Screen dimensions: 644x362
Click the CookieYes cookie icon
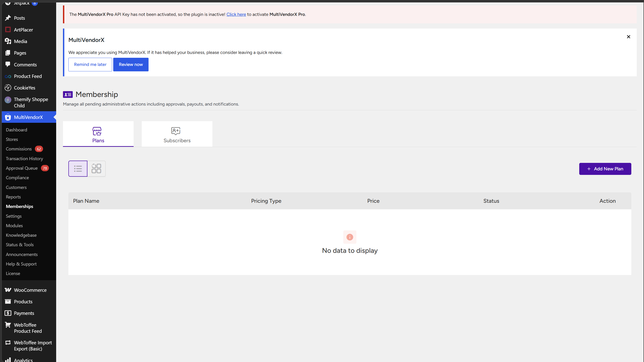point(8,88)
